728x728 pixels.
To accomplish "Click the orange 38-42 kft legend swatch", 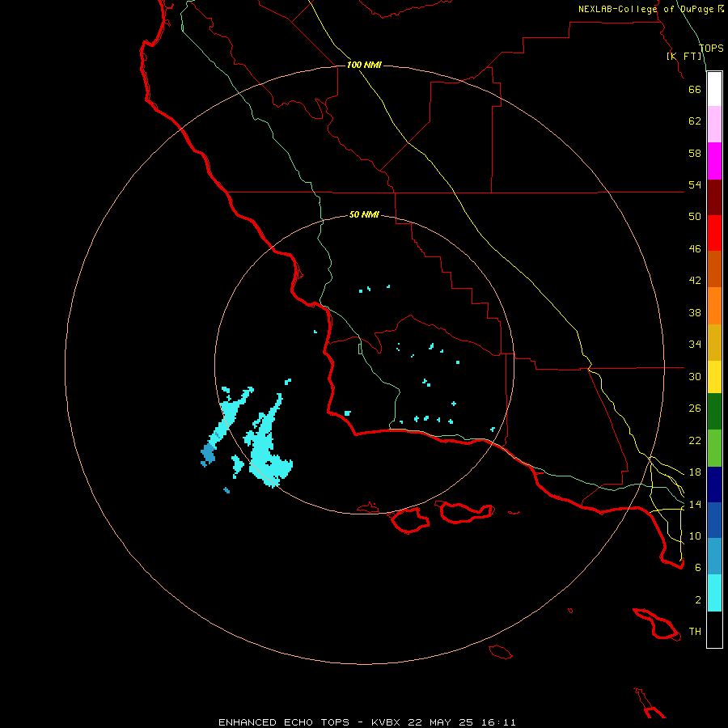I will click(714, 306).
